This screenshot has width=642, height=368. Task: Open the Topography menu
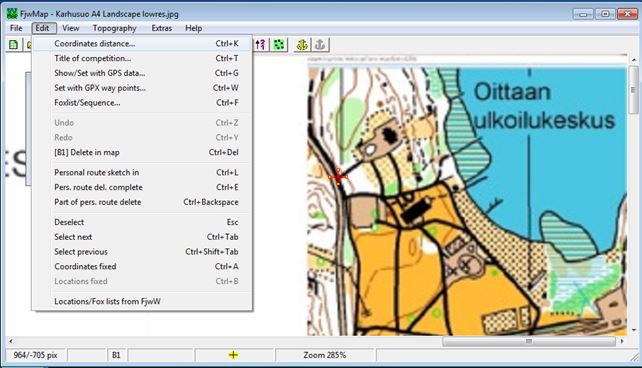114,28
